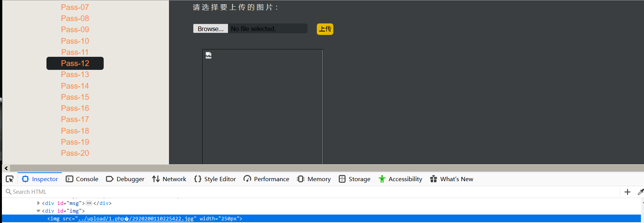Open the Storage tab
Viewport: 644px width, 223px height.
[x=354, y=179]
